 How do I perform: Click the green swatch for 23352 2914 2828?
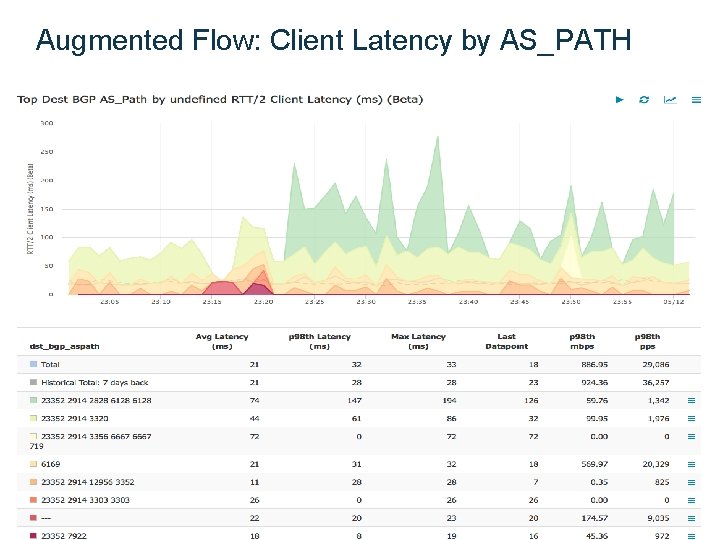pyautogui.click(x=33, y=400)
